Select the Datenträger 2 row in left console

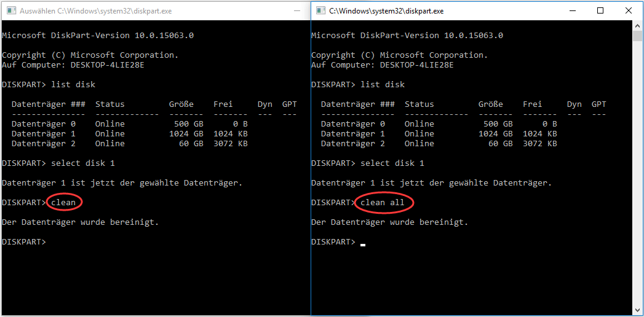point(129,143)
